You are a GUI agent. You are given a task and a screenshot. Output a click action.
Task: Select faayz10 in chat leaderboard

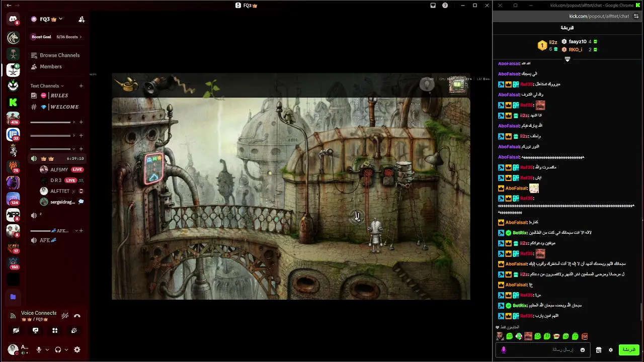click(578, 41)
